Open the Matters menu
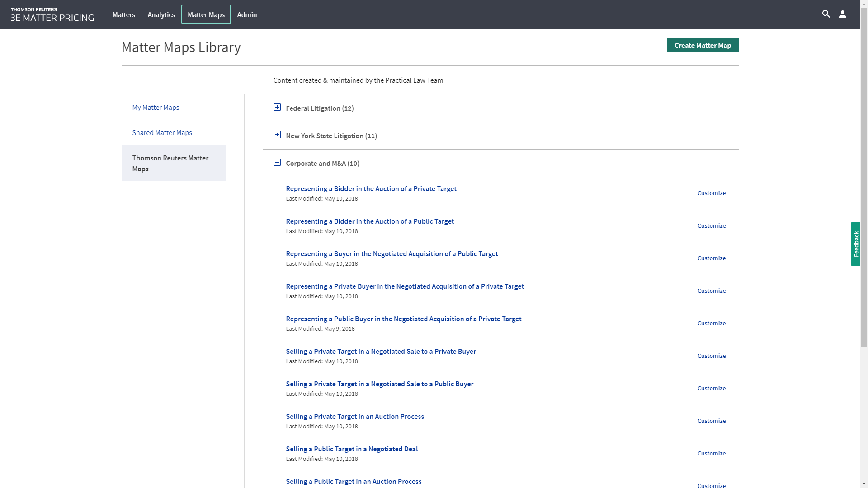The width and height of the screenshot is (868, 488). tap(124, 14)
